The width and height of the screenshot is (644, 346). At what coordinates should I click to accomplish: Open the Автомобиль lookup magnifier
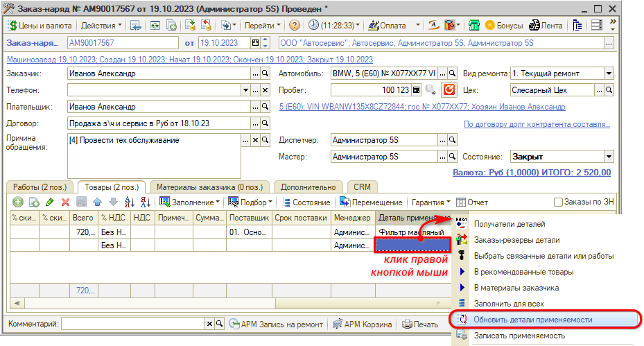[452, 73]
